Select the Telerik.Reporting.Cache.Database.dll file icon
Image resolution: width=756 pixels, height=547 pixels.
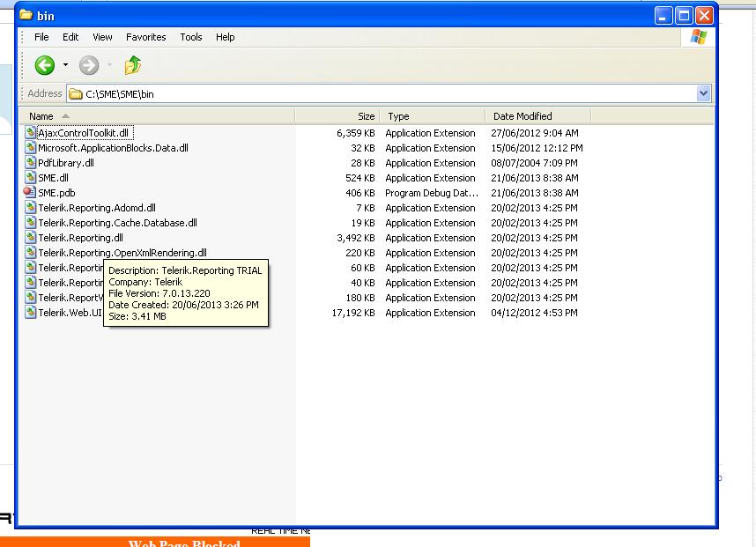[30, 222]
